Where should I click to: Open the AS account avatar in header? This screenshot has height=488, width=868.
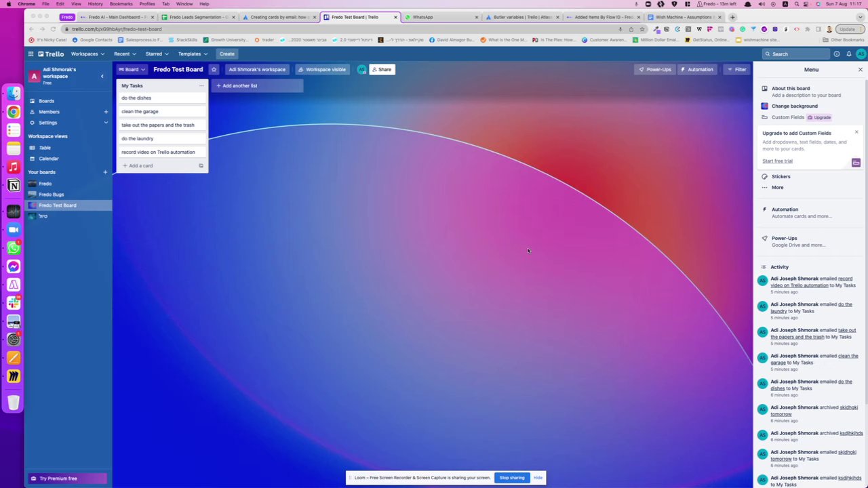[x=861, y=54]
